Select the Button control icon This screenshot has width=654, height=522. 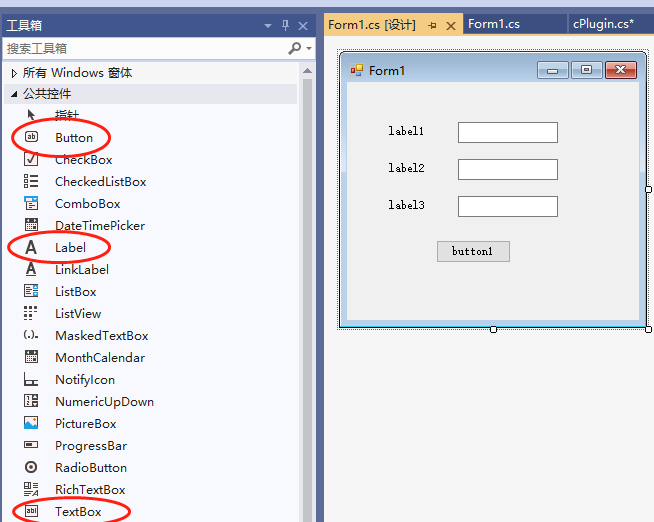(31, 137)
